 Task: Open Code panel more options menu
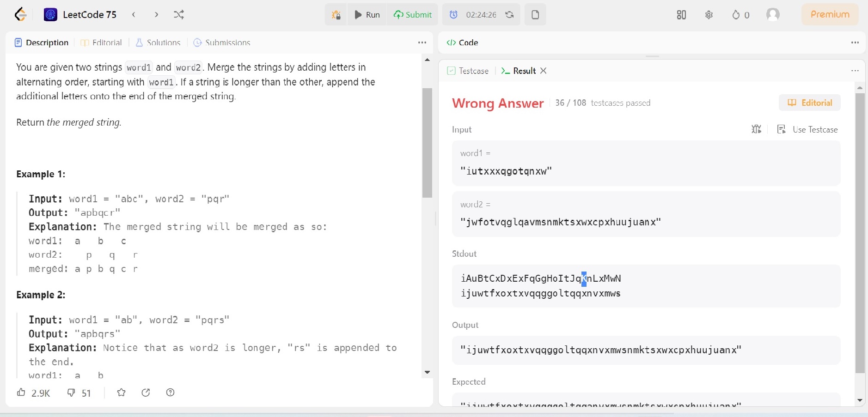(x=855, y=42)
